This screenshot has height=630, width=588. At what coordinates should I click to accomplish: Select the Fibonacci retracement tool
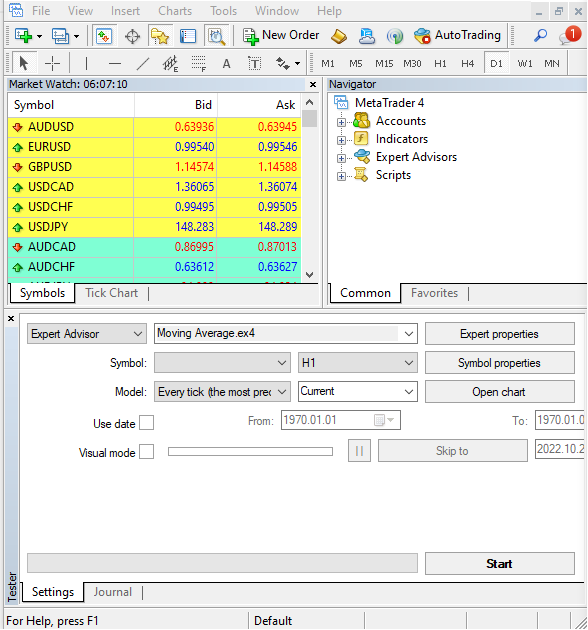tap(199, 63)
